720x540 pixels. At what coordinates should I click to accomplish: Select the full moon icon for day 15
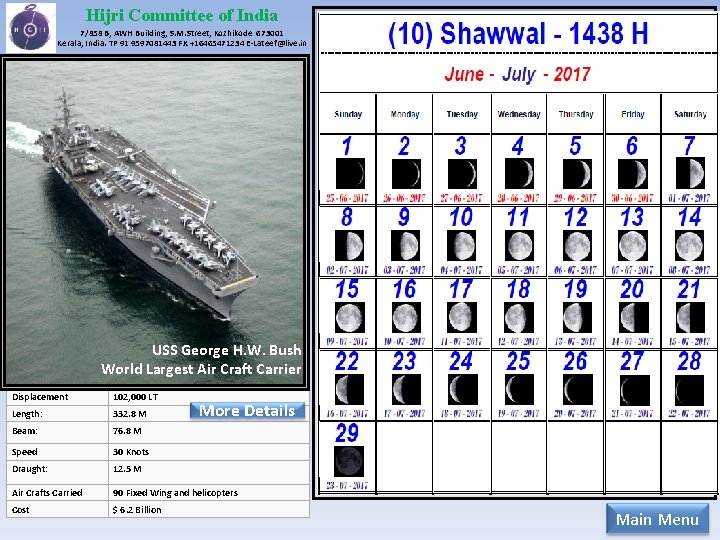(350, 317)
